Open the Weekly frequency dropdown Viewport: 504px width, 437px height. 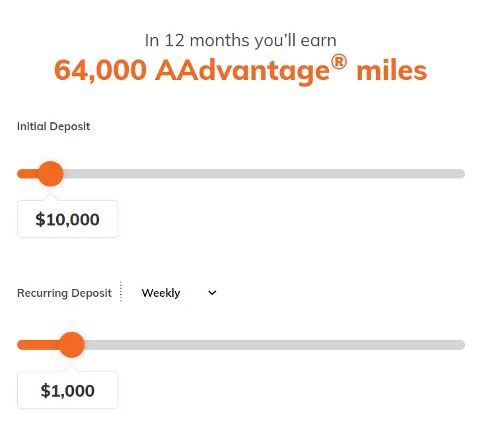click(179, 293)
